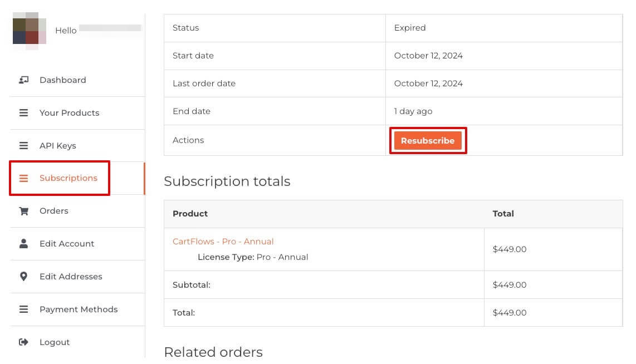This screenshot has height=364, width=636.
Task: Click the Subscriptions list icon
Action: pyautogui.click(x=23, y=179)
